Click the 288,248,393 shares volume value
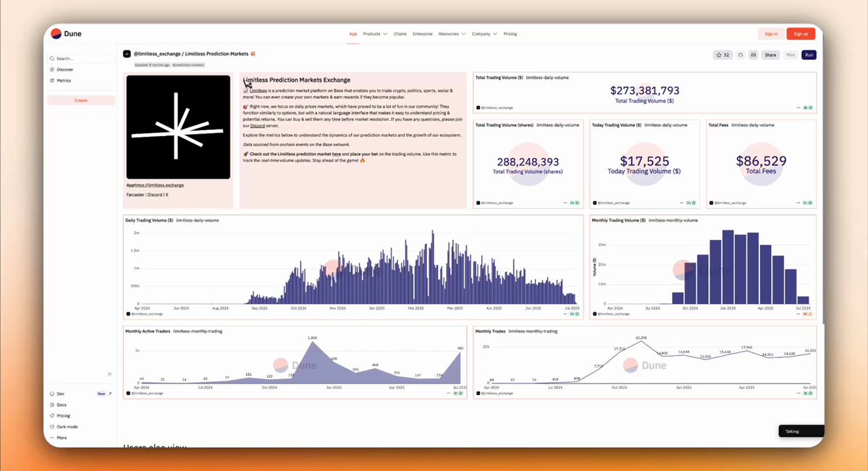868x471 pixels. [528, 161]
